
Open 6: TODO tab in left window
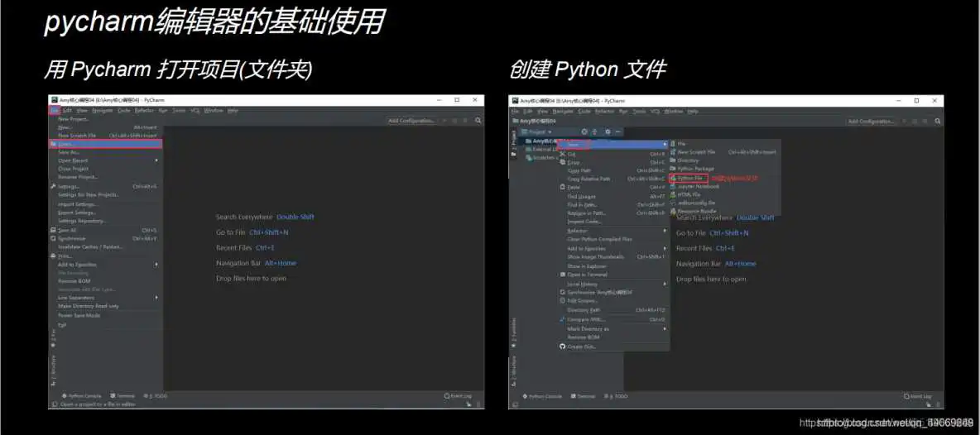(x=156, y=395)
